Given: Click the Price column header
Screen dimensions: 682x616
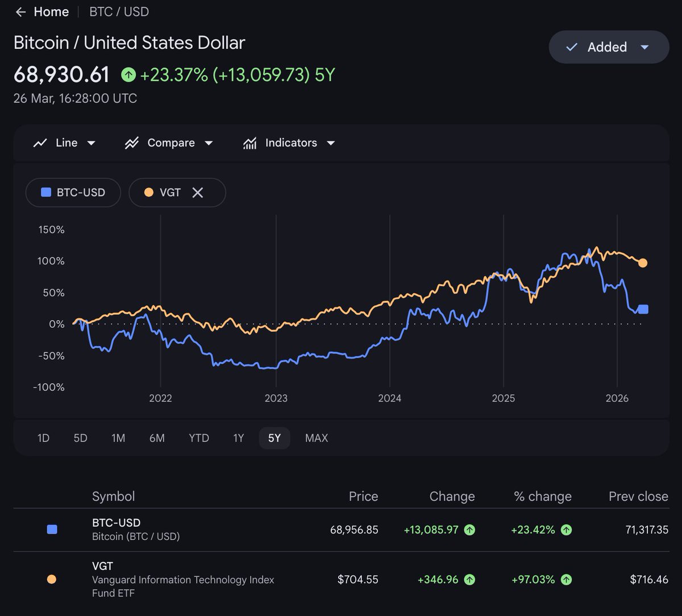Looking at the screenshot, I should pyautogui.click(x=363, y=496).
